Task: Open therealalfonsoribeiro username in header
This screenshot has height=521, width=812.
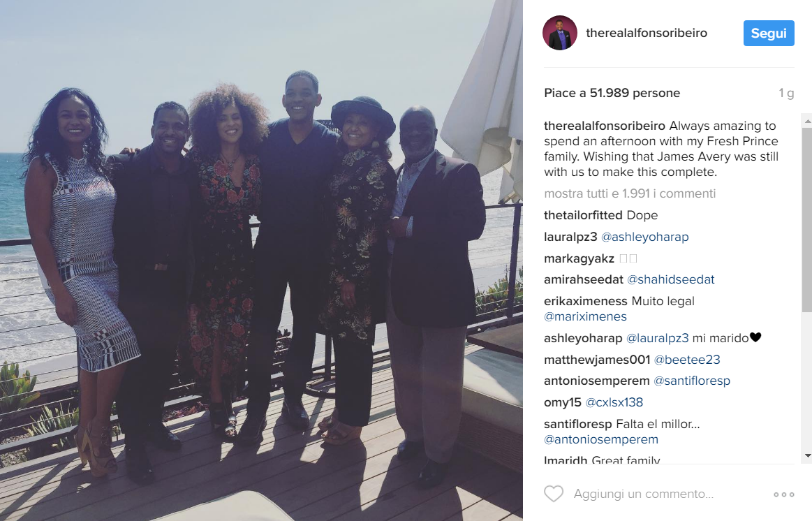Action: point(647,33)
